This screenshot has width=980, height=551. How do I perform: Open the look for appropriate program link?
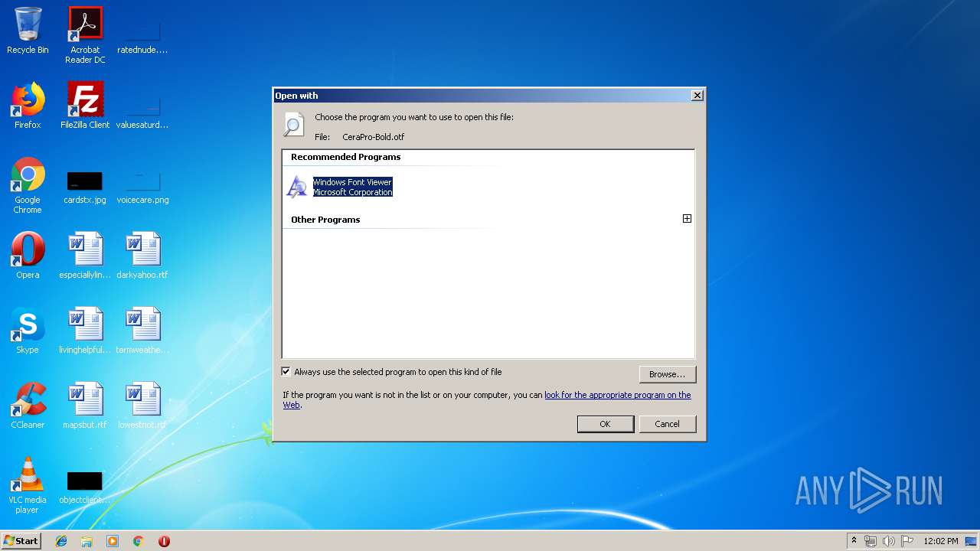pos(617,395)
